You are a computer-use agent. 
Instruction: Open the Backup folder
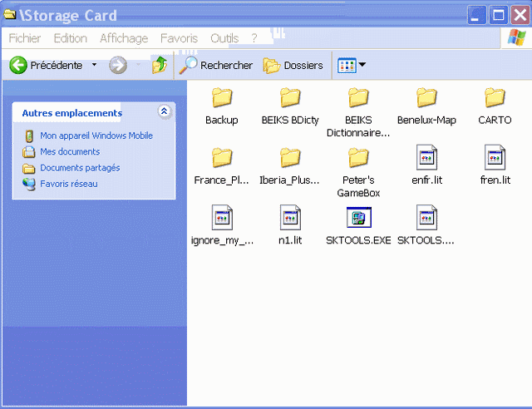pos(222,98)
